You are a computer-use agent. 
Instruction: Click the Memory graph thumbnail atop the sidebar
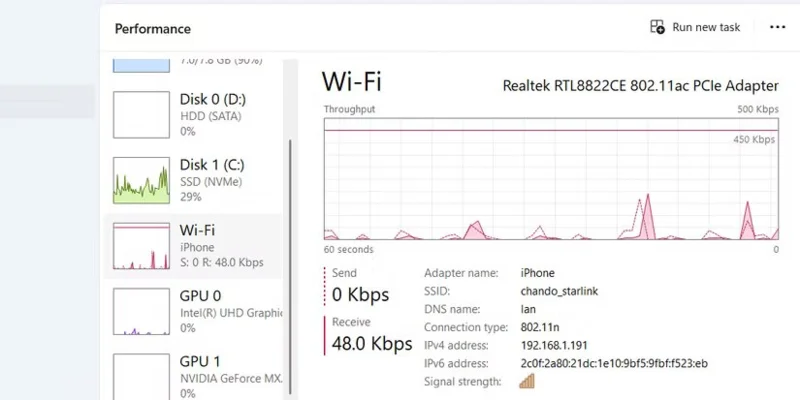coord(141,64)
